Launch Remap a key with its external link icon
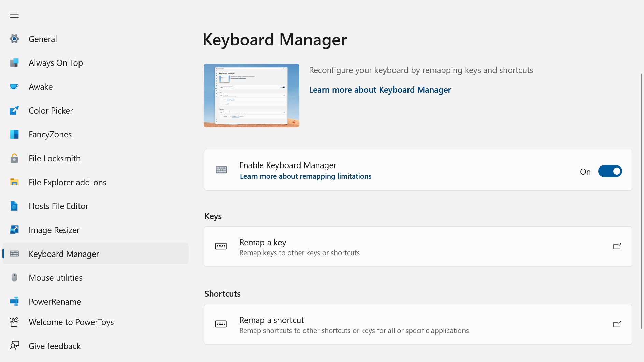Viewport: 644px width, 362px height. (617, 246)
